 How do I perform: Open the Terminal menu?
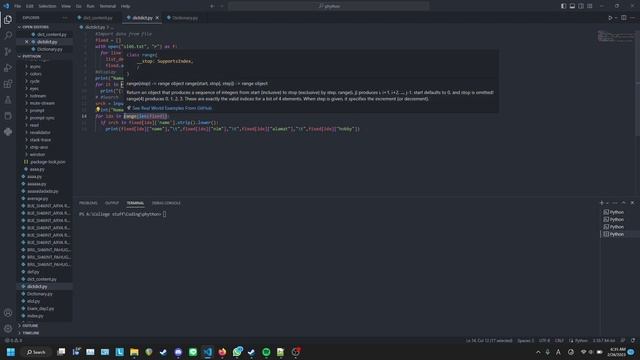(108, 6)
